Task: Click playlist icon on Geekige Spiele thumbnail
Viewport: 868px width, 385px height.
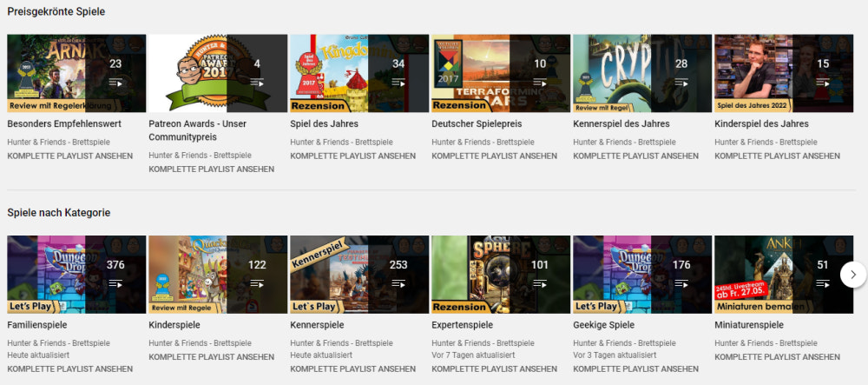Action: click(x=681, y=283)
